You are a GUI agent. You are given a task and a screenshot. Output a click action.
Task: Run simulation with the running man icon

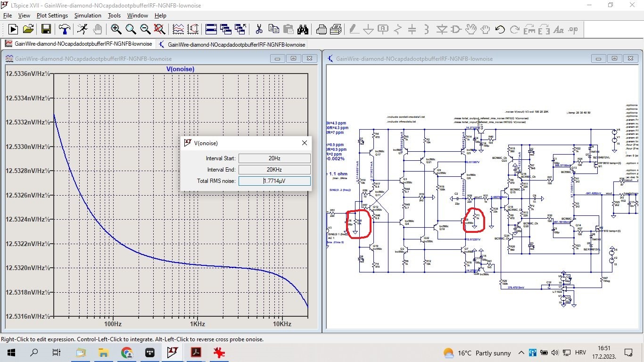pos(83,29)
